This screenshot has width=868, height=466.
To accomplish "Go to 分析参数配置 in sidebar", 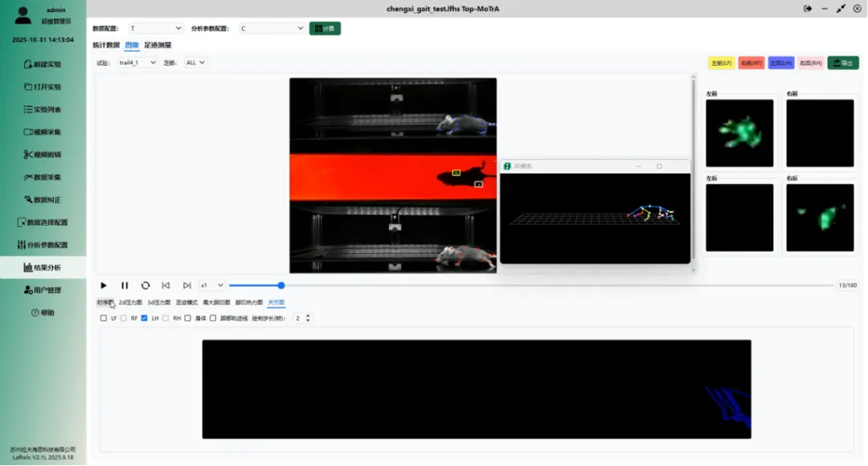I will (x=43, y=244).
